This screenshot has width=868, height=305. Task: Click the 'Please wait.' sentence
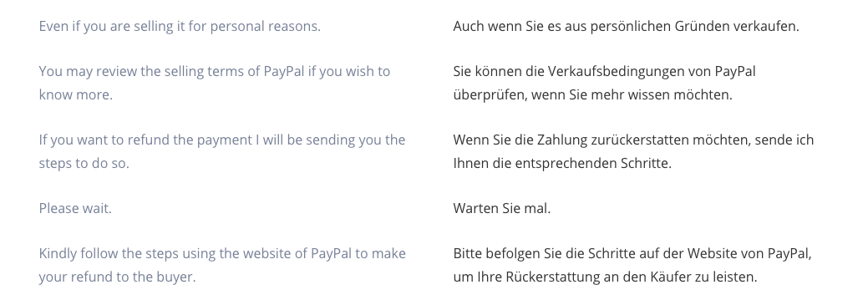click(75, 209)
